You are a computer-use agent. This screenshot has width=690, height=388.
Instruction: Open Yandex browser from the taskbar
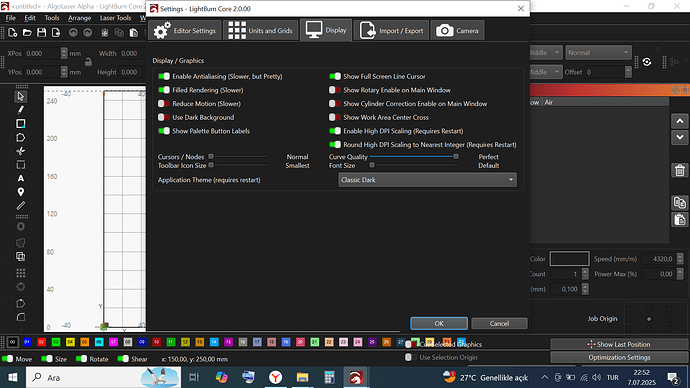[x=275, y=377]
